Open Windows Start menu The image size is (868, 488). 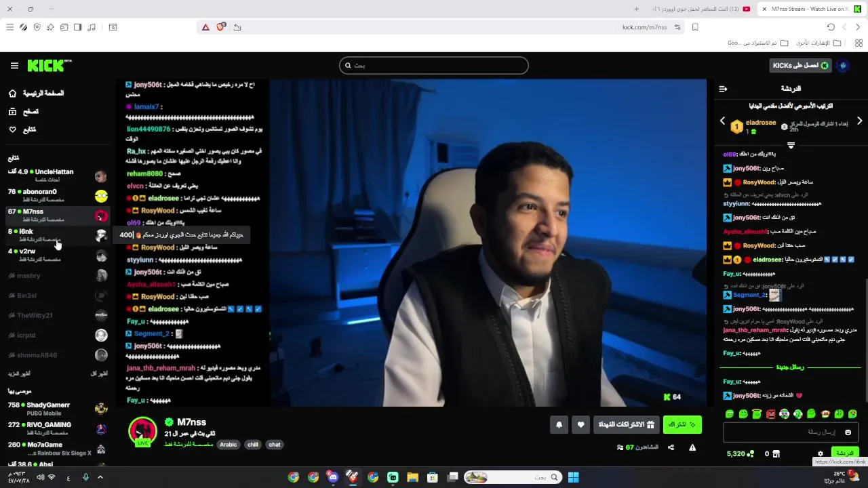pos(573,477)
